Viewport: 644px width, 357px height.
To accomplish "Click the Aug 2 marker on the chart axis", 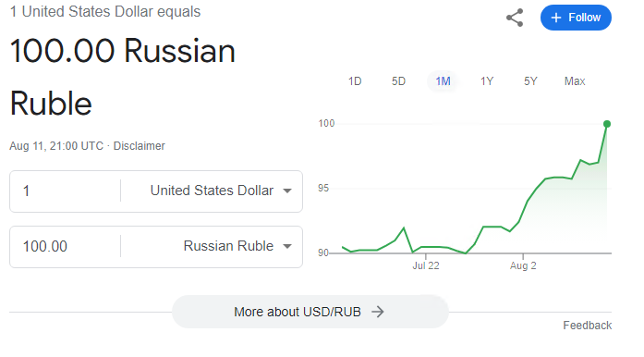I will pyautogui.click(x=523, y=265).
